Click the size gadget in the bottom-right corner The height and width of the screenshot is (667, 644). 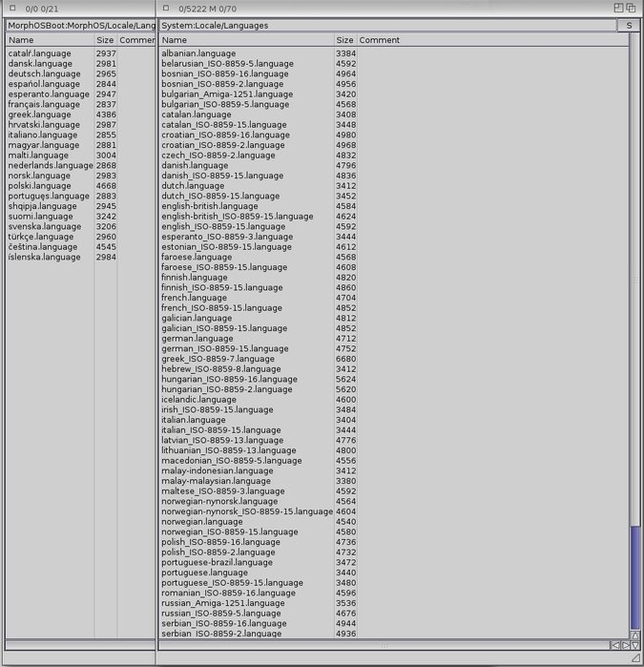(635, 658)
